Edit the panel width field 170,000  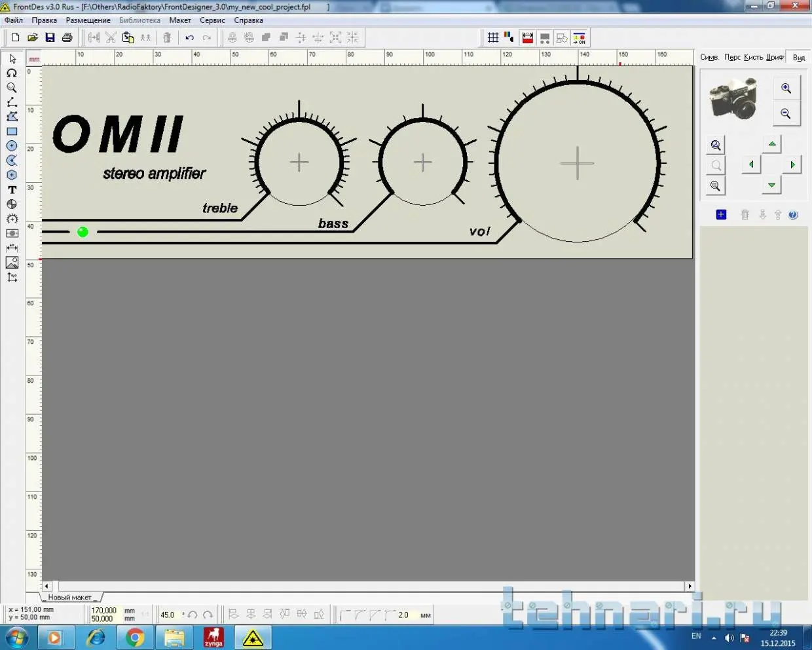click(x=105, y=610)
